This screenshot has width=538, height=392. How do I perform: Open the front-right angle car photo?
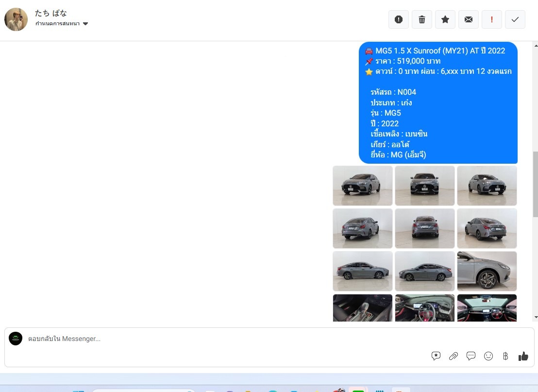[x=487, y=186]
